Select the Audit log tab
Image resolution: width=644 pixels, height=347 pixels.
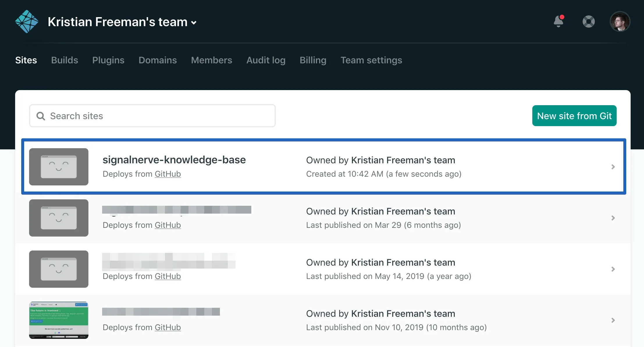click(x=266, y=60)
